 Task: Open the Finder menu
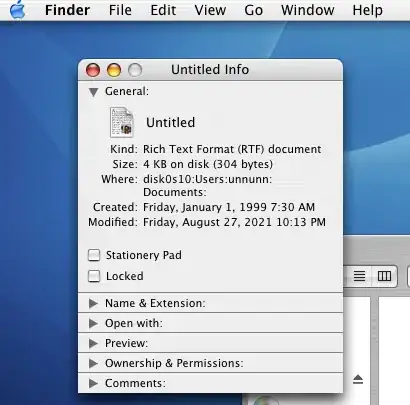tap(67, 10)
